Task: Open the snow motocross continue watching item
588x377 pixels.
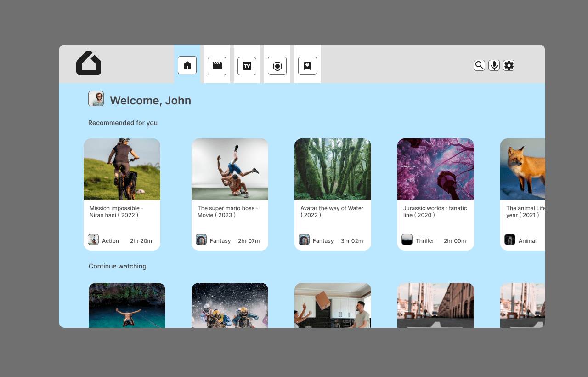Action: point(230,306)
